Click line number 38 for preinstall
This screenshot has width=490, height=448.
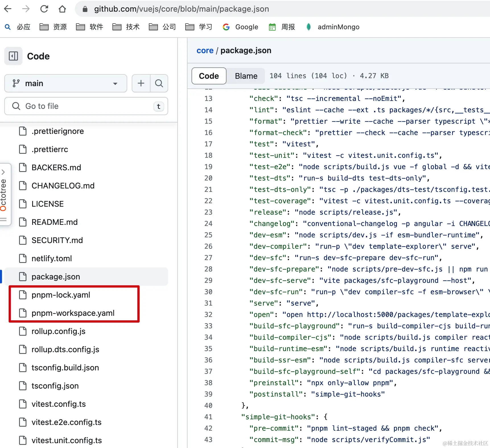(x=208, y=383)
